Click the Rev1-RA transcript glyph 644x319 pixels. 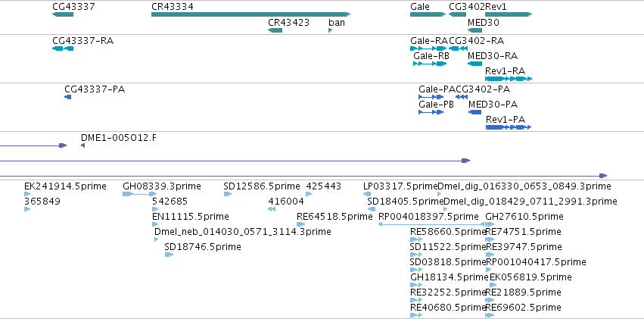click(509, 79)
